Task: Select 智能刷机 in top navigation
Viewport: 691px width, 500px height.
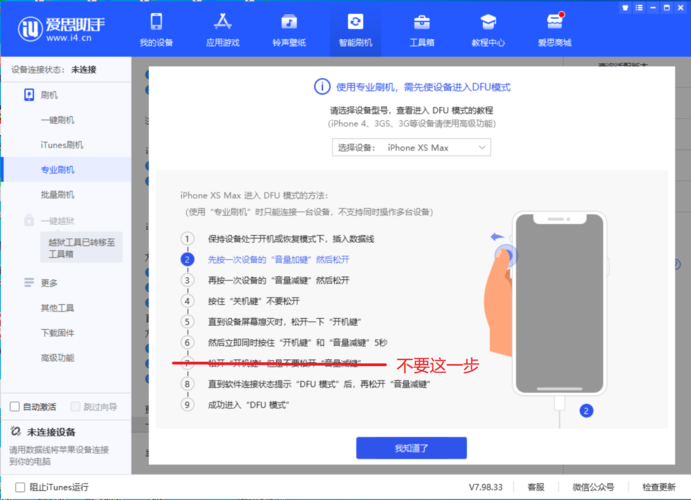Action: coord(355,30)
